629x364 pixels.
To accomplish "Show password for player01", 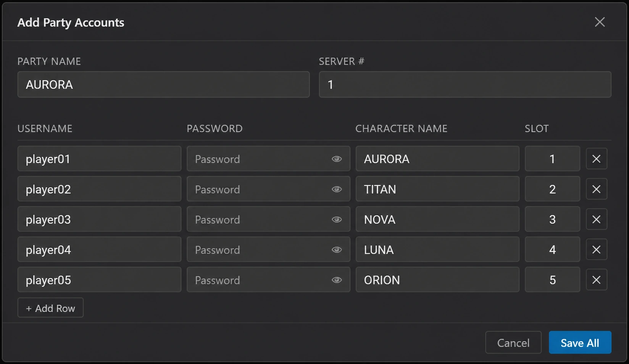I will (x=337, y=159).
